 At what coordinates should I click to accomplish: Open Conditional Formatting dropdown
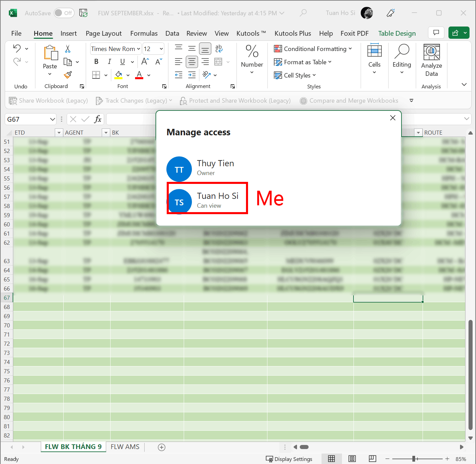coord(313,49)
